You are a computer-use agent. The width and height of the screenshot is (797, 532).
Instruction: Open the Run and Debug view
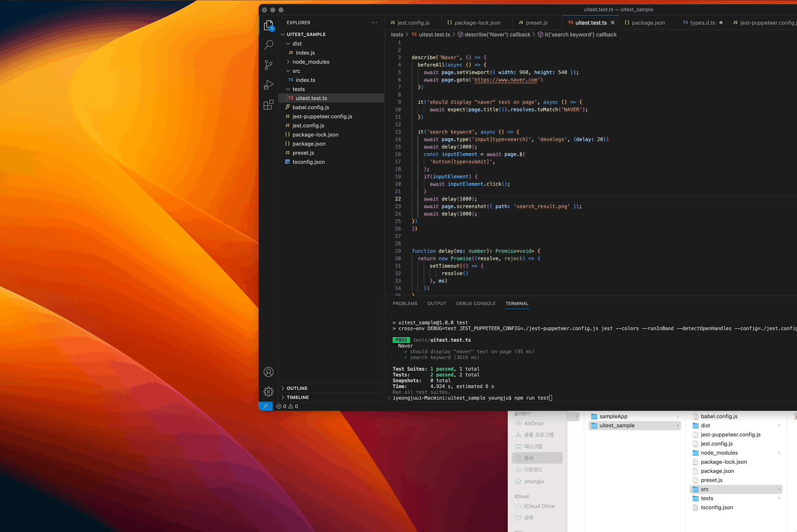[x=269, y=85]
